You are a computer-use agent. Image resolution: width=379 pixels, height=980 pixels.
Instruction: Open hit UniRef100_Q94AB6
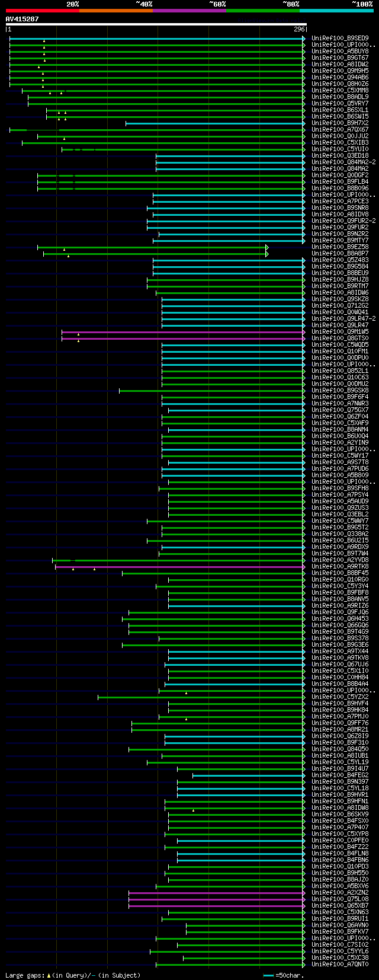(340, 78)
